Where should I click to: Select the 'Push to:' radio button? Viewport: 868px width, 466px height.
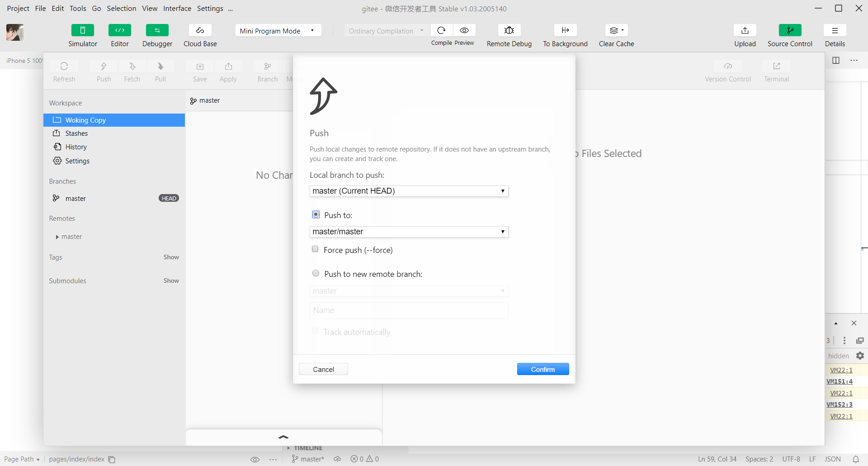316,214
